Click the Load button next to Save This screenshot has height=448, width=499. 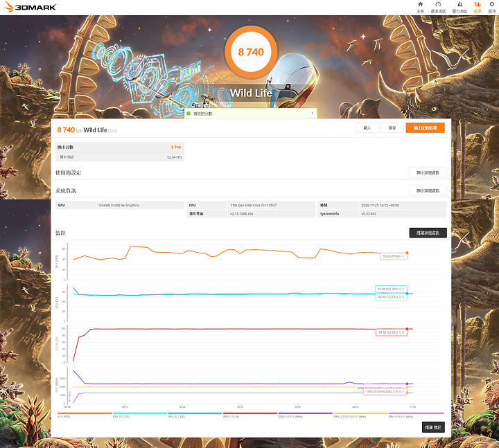367,128
